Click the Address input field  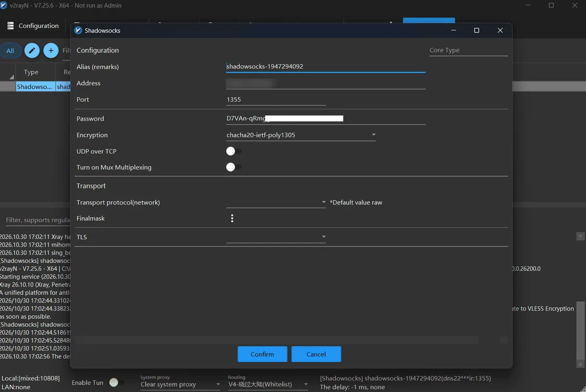[x=326, y=83]
